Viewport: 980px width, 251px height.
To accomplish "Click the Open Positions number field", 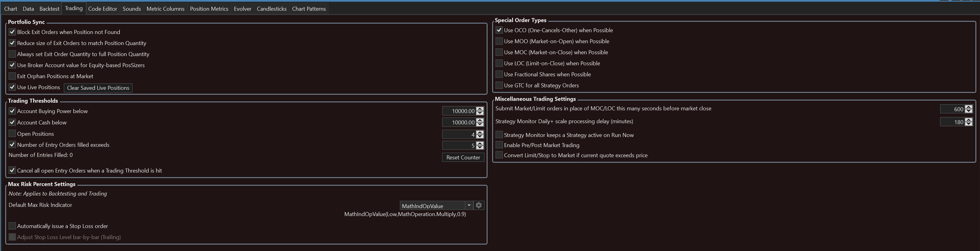I will coord(459,135).
